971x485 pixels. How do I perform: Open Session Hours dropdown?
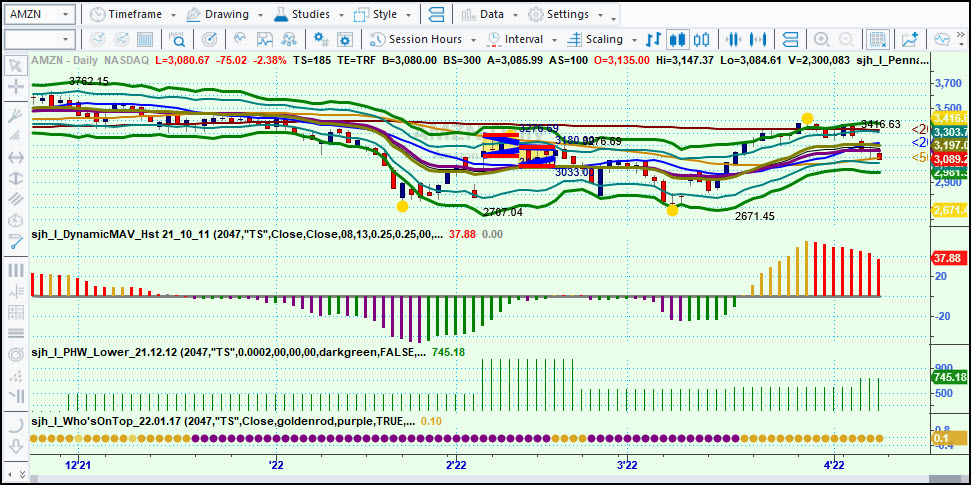pos(424,40)
